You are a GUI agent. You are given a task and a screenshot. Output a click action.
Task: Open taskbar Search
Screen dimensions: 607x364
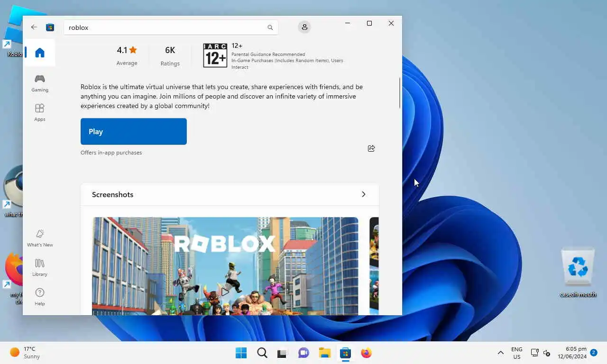pyautogui.click(x=262, y=353)
